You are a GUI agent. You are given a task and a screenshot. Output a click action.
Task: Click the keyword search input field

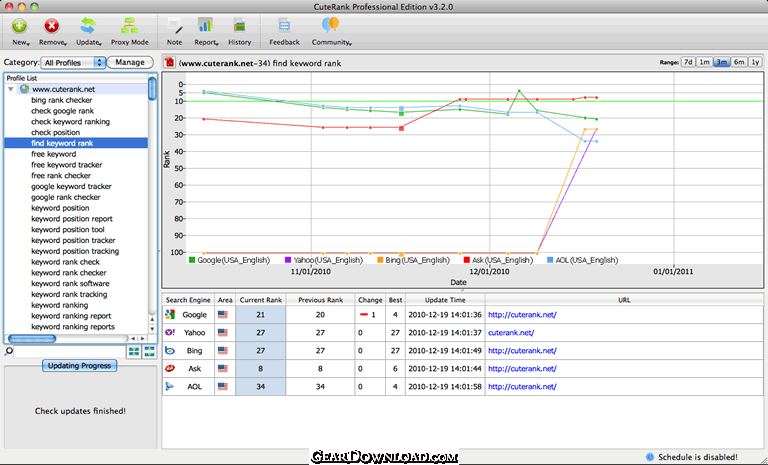pos(70,351)
